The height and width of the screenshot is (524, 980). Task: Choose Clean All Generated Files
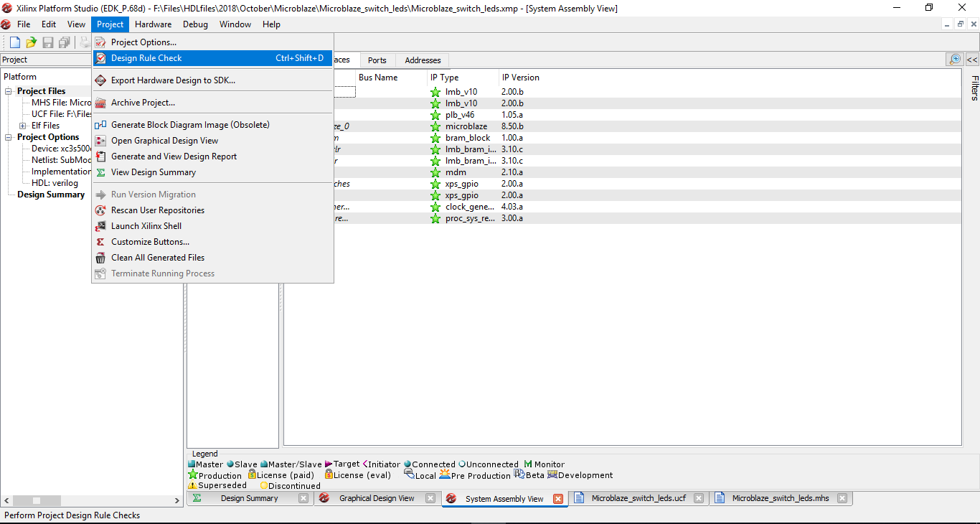pyautogui.click(x=212, y=258)
